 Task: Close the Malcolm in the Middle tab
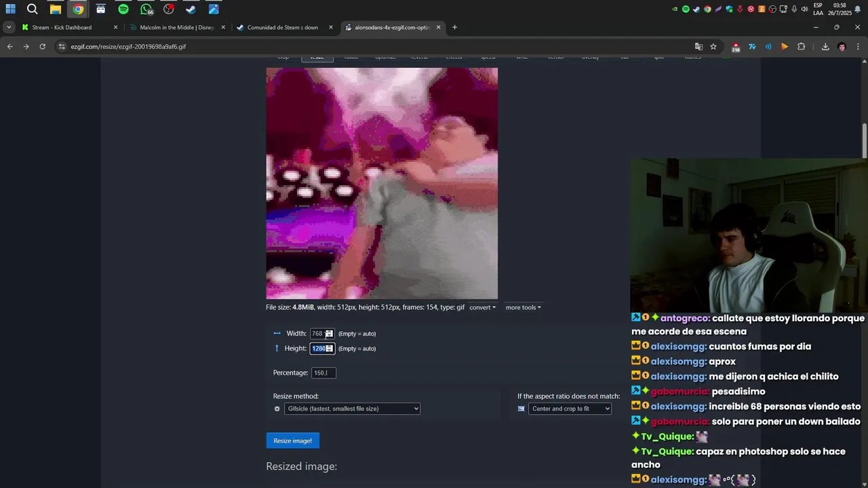click(x=223, y=27)
